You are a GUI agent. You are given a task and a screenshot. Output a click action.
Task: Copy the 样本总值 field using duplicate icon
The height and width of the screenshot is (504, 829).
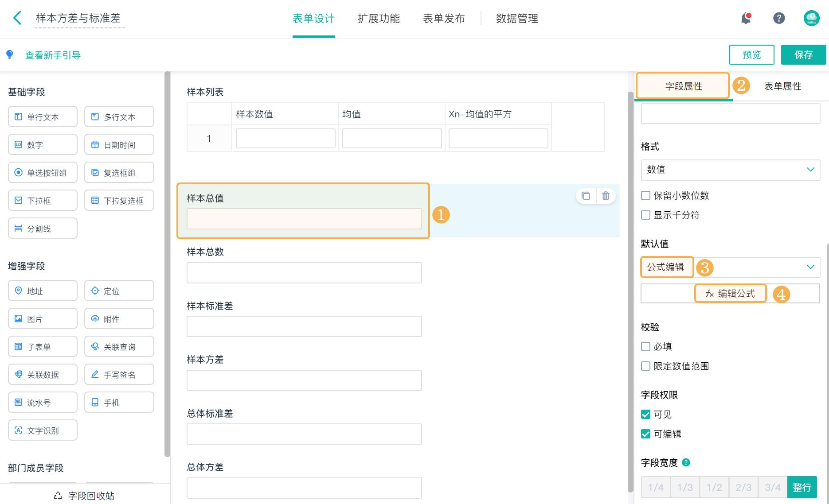[x=586, y=196]
